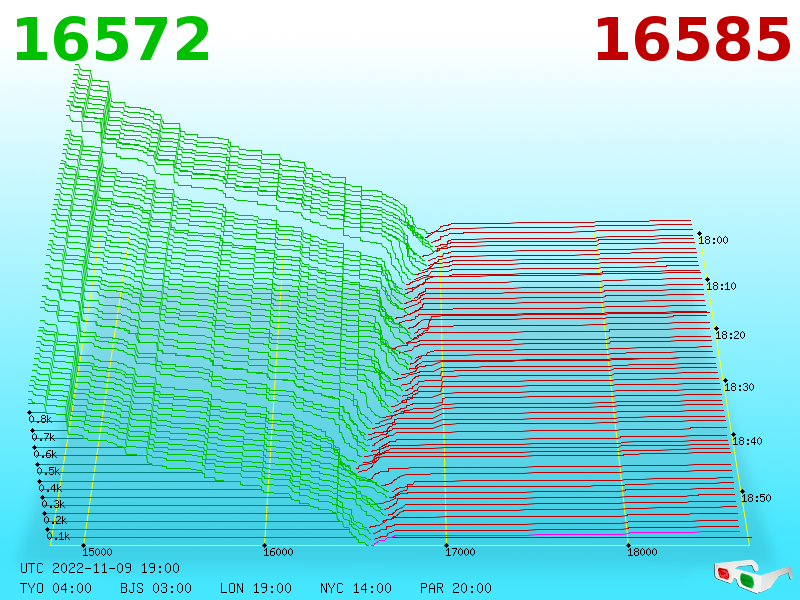
Task: Click the 0.3k volume axis label
Action: click(54, 505)
